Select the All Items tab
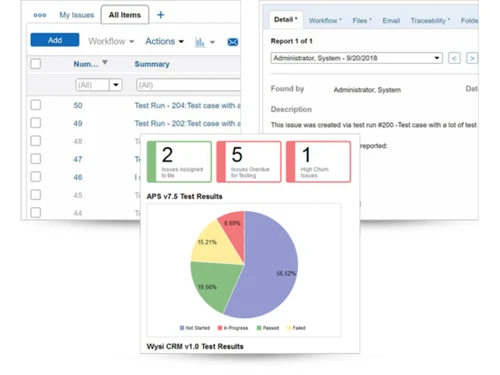 125,15
